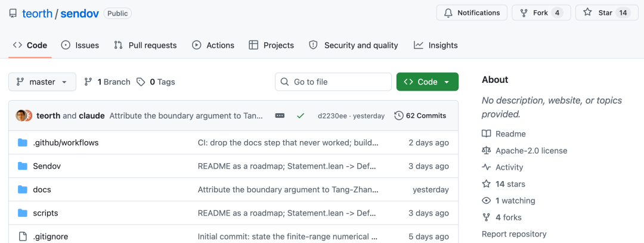
Task: Open the scripts row README roadmap commit
Action: (287, 213)
